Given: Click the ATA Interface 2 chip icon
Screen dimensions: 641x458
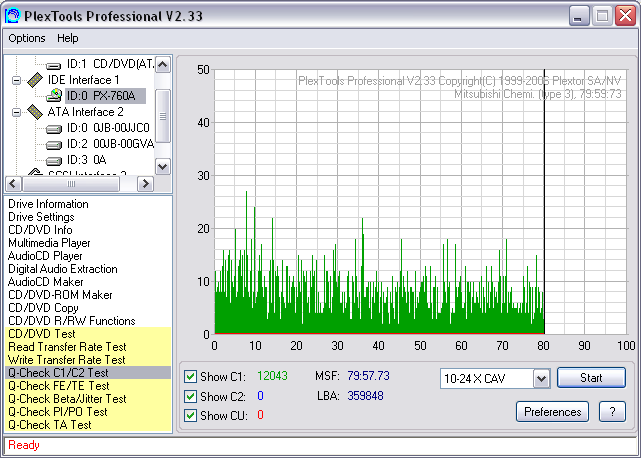Looking at the screenshot, I should 35,112.
